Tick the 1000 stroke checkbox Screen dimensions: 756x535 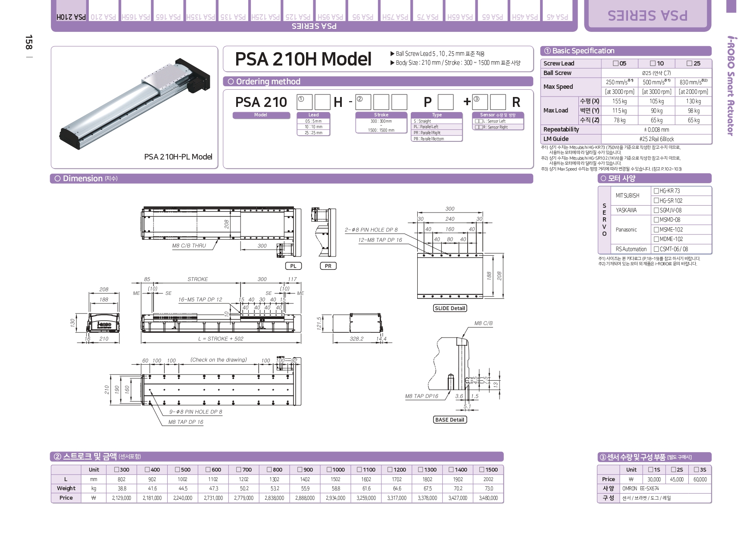coord(329,469)
